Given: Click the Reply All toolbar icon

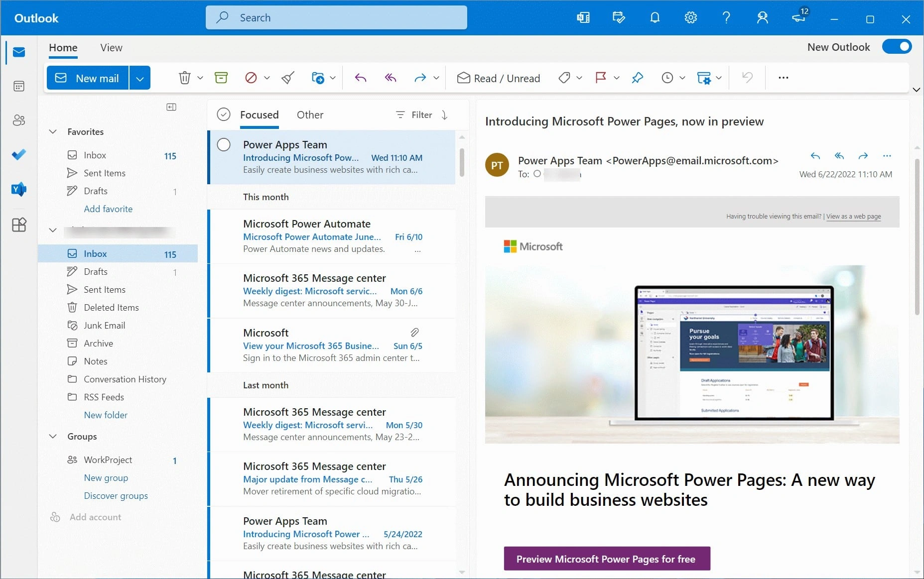Looking at the screenshot, I should [391, 78].
